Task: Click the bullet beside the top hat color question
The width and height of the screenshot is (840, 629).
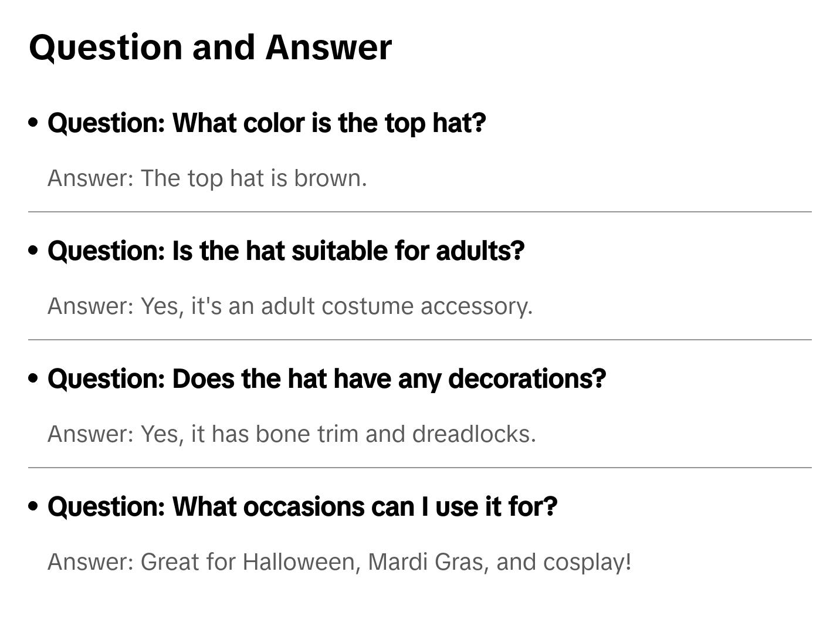Action: coord(33,123)
